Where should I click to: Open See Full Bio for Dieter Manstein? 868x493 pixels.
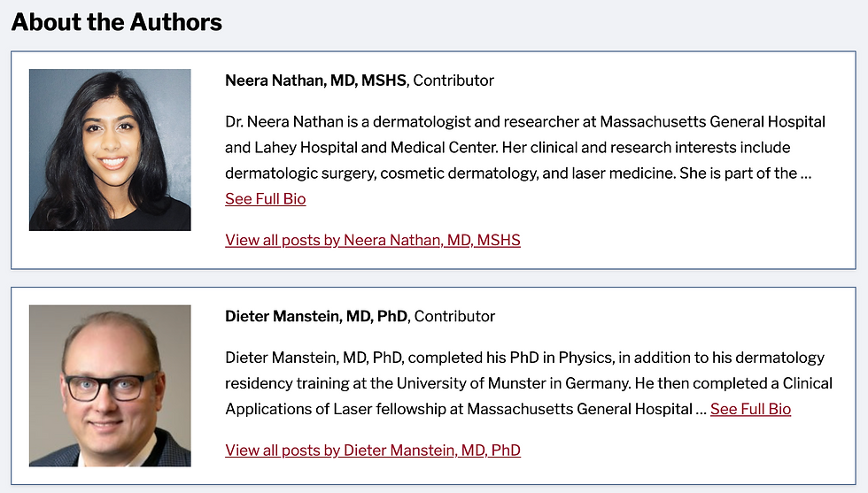[750, 409]
